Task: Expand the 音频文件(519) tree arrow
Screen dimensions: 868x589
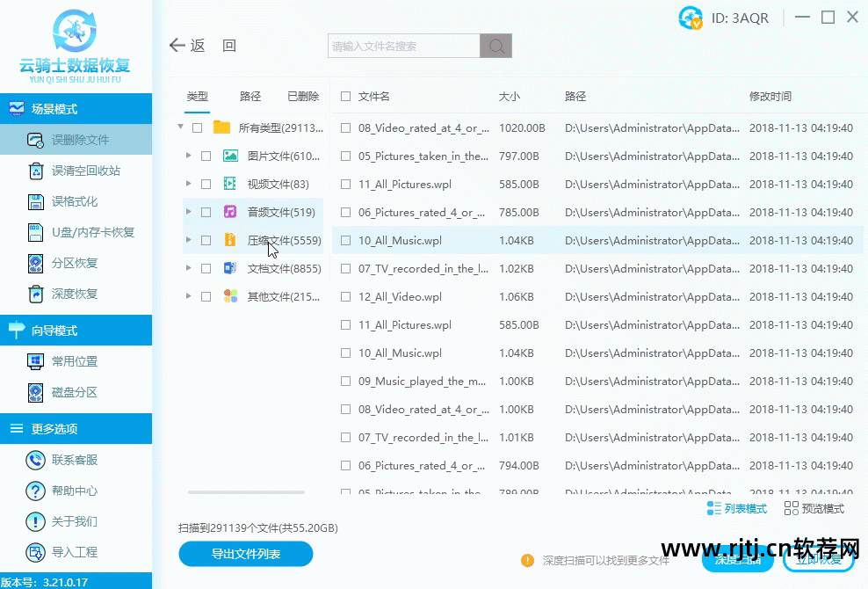Action: (189, 212)
